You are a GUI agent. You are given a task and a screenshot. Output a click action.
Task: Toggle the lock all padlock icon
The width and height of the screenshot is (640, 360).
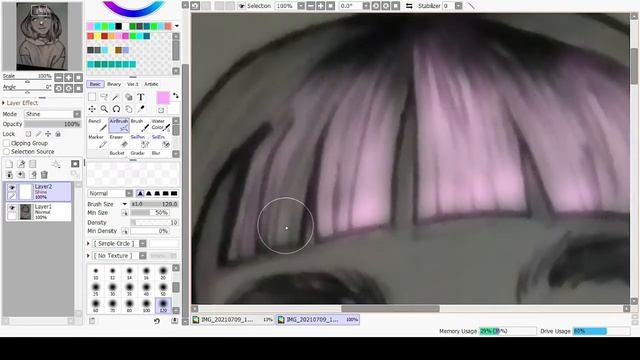click(58, 134)
